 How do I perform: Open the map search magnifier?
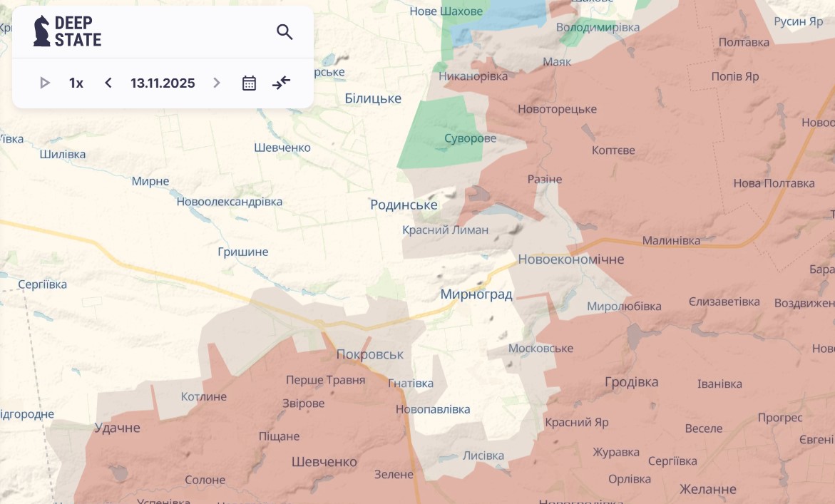point(285,32)
